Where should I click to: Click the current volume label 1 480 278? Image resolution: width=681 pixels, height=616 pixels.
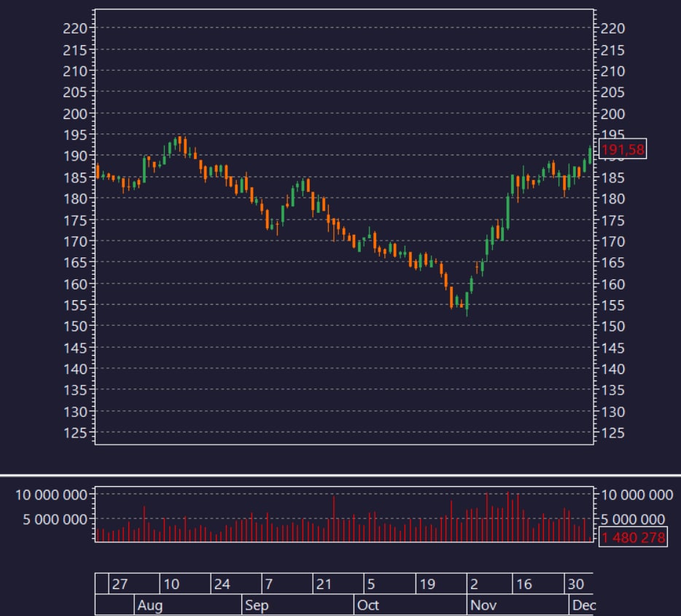click(633, 537)
